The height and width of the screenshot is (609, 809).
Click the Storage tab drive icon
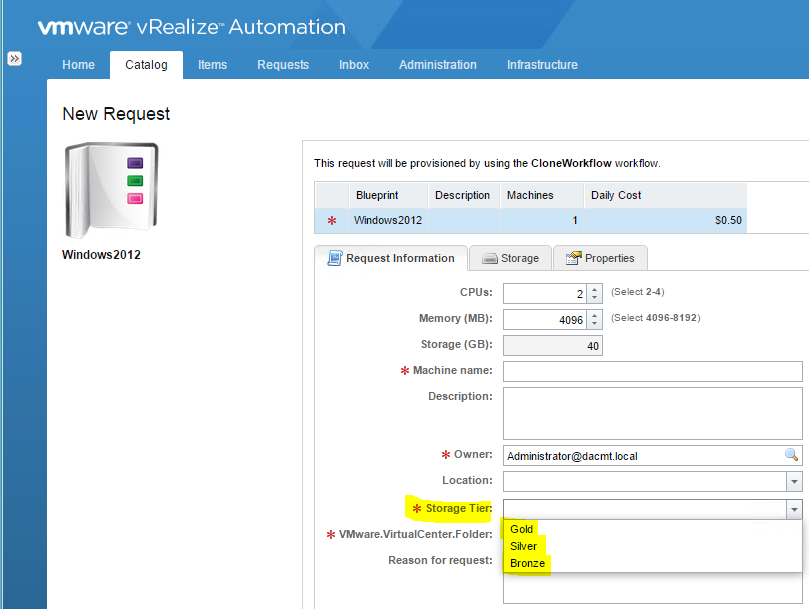pos(489,259)
